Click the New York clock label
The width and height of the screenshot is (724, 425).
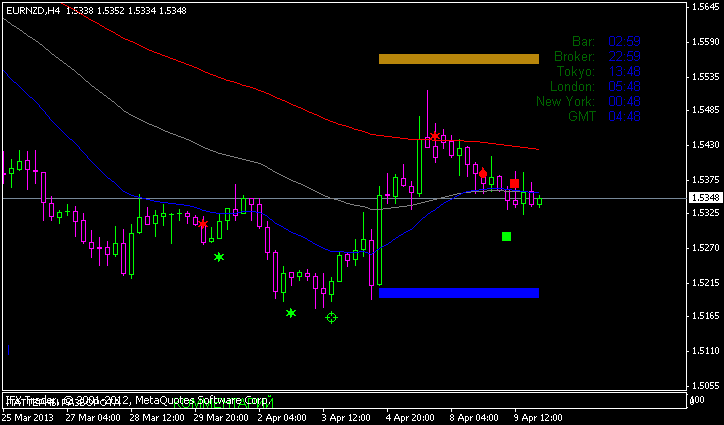(565, 101)
